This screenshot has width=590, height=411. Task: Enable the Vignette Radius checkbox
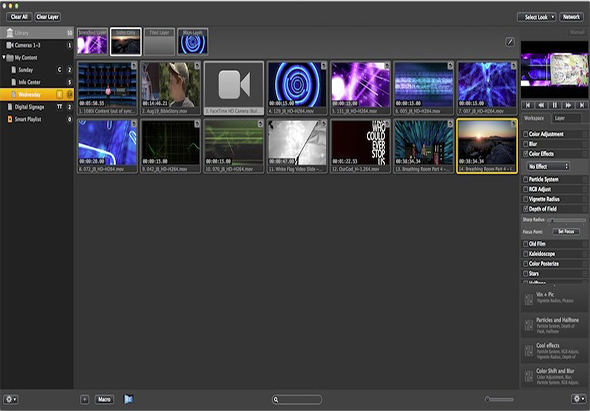pos(525,199)
